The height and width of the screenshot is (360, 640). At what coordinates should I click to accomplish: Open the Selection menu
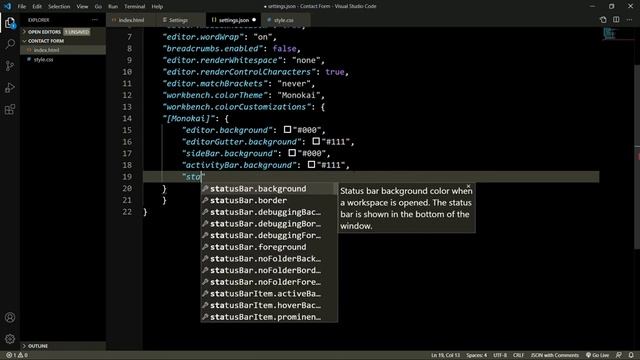(59, 7)
